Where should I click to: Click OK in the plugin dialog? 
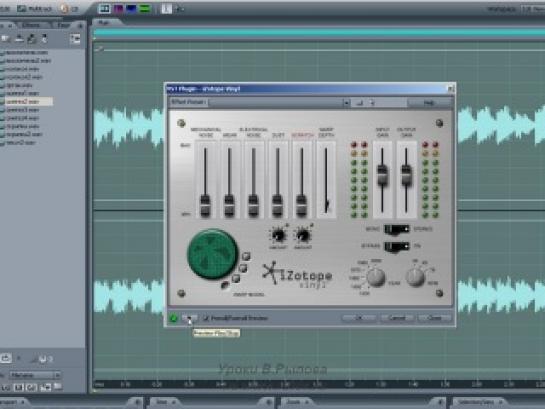[x=359, y=318]
